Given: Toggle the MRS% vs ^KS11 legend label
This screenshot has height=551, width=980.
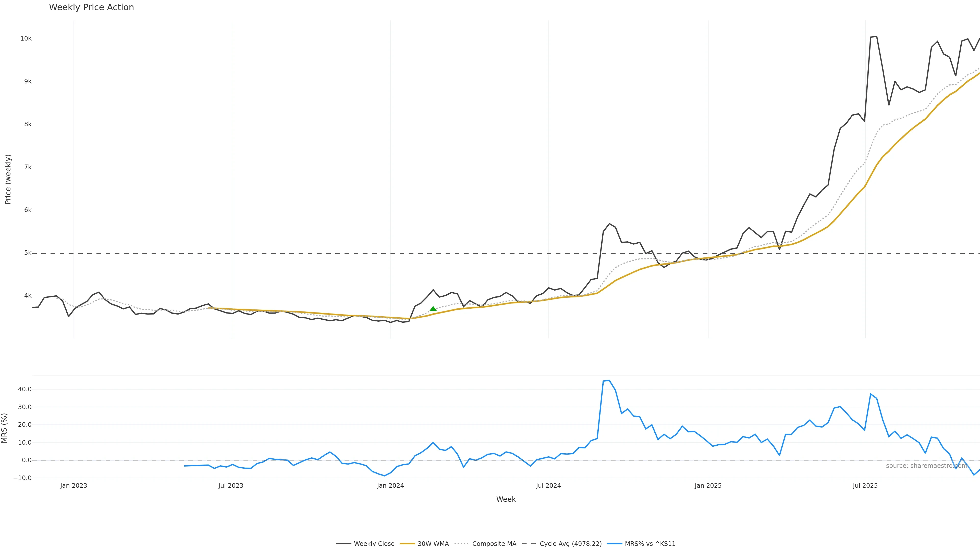Looking at the screenshot, I should pyautogui.click(x=650, y=544).
